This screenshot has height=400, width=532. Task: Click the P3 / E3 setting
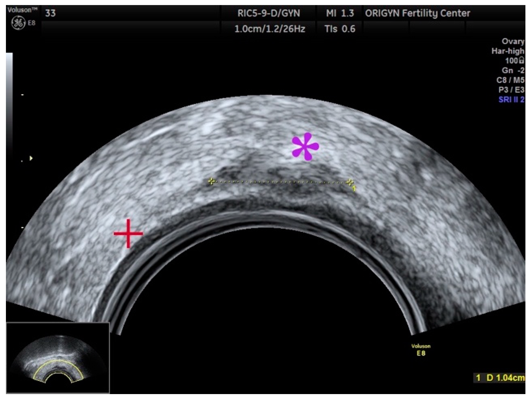tap(511, 90)
